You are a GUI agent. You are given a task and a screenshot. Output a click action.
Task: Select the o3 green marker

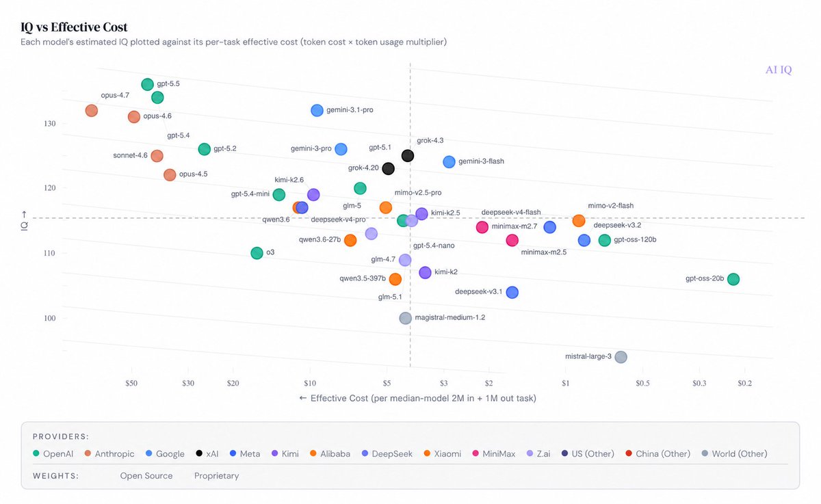[257, 253]
